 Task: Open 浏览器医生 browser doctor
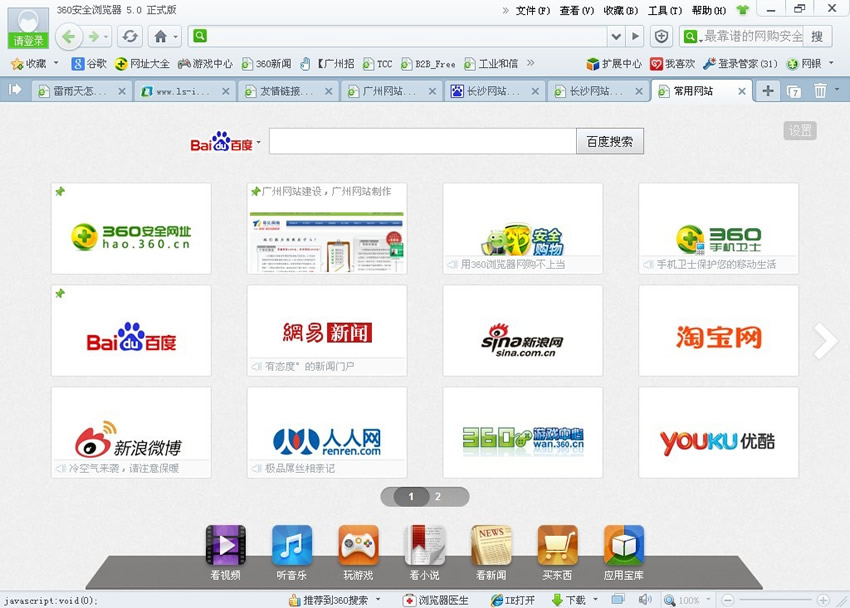tap(436, 600)
